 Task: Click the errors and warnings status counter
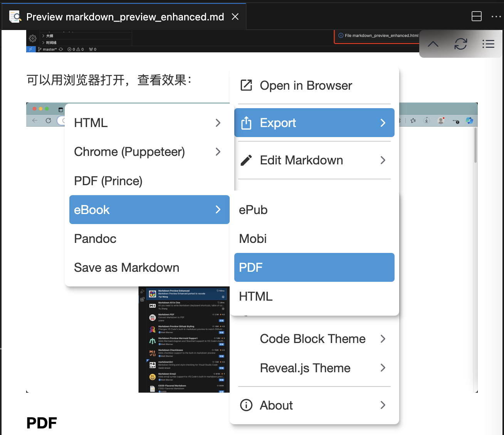76,49
